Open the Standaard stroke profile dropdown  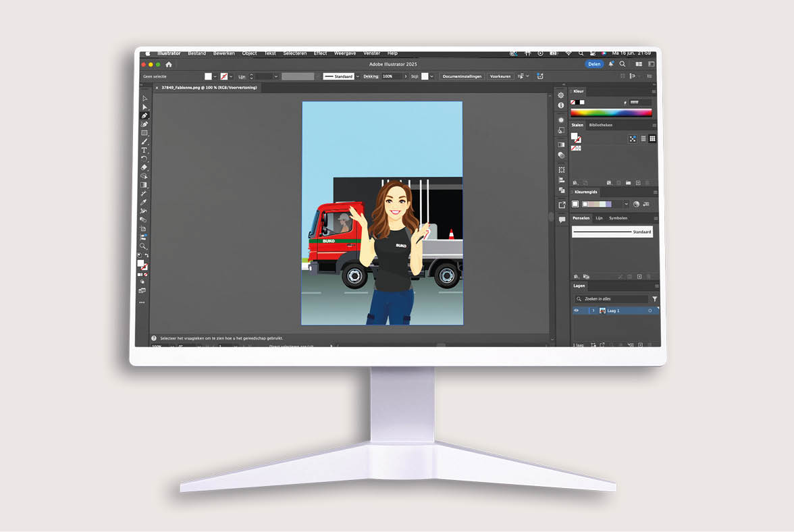(x=357, y=76)
